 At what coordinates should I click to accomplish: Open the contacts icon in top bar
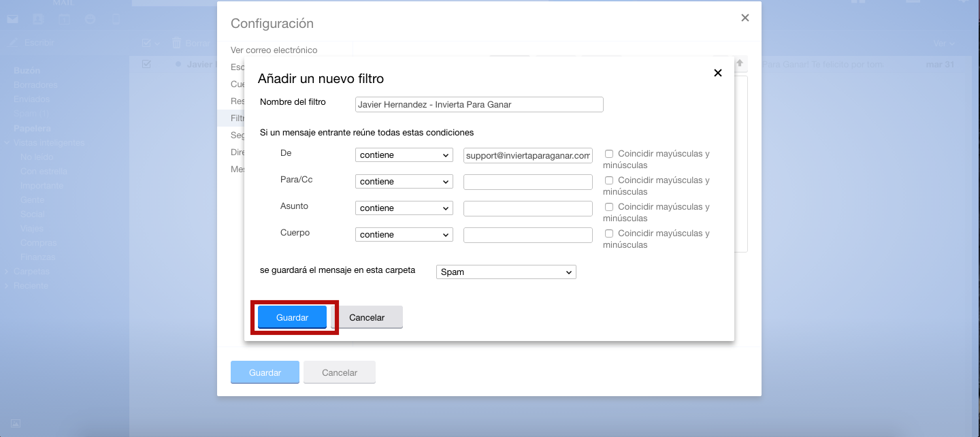(x=37, y=19)
